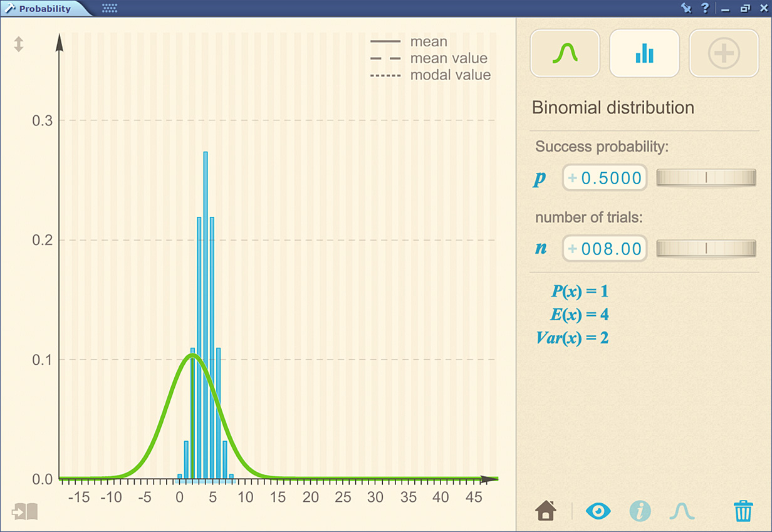This screenshot has width=772, height=532.
Task: Open the info icon in bottom toolbar
Action: [640, 511]
